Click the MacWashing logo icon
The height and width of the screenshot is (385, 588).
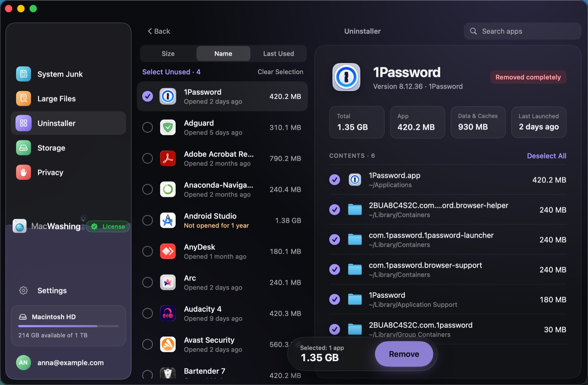click(x=19, y=226)
